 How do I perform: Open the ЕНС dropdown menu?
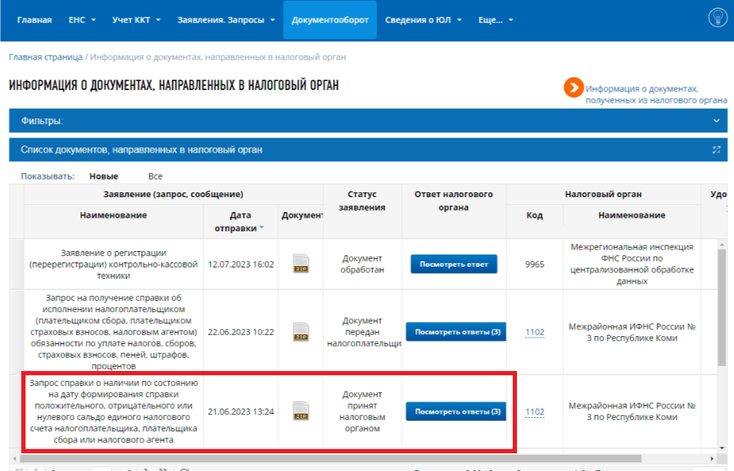[81, 20]
